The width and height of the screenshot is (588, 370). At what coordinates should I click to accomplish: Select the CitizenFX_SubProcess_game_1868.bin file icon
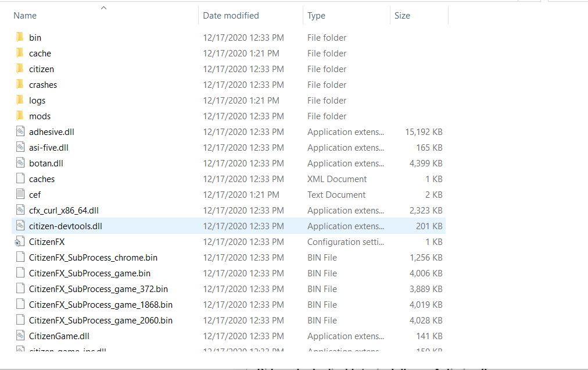(20, 304)
